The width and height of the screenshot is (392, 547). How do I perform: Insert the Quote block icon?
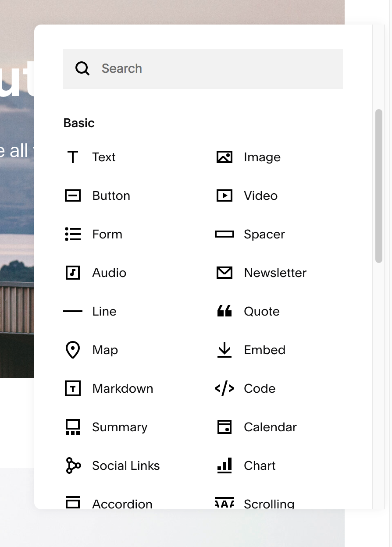[x=225, y=311]
